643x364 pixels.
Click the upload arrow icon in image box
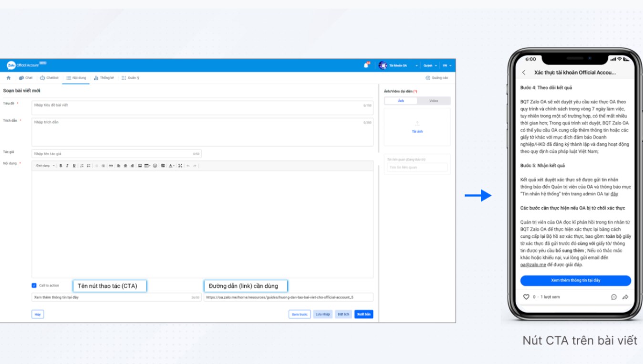coord(417,124)
